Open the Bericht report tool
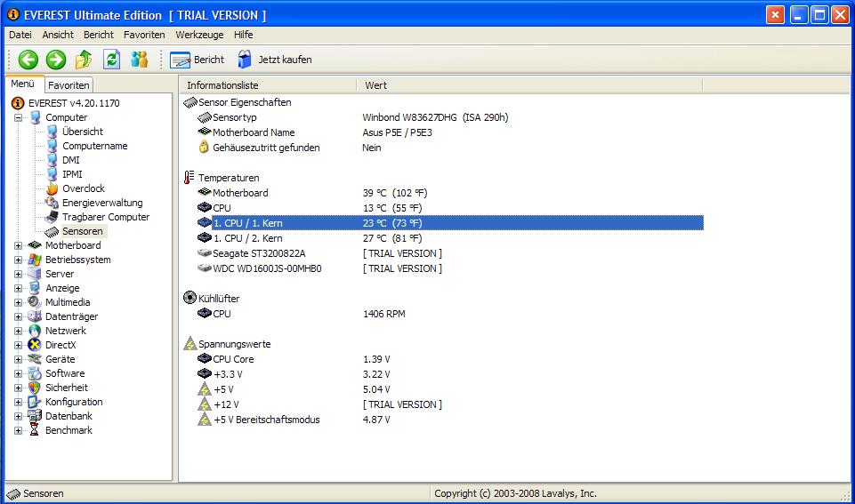The height and width of the screenshot is (504, 855). 197,60
